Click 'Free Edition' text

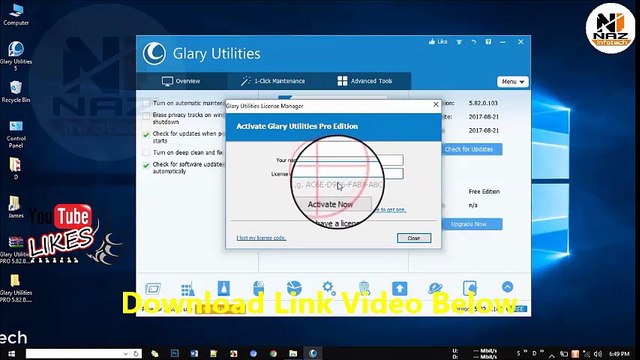484,191
